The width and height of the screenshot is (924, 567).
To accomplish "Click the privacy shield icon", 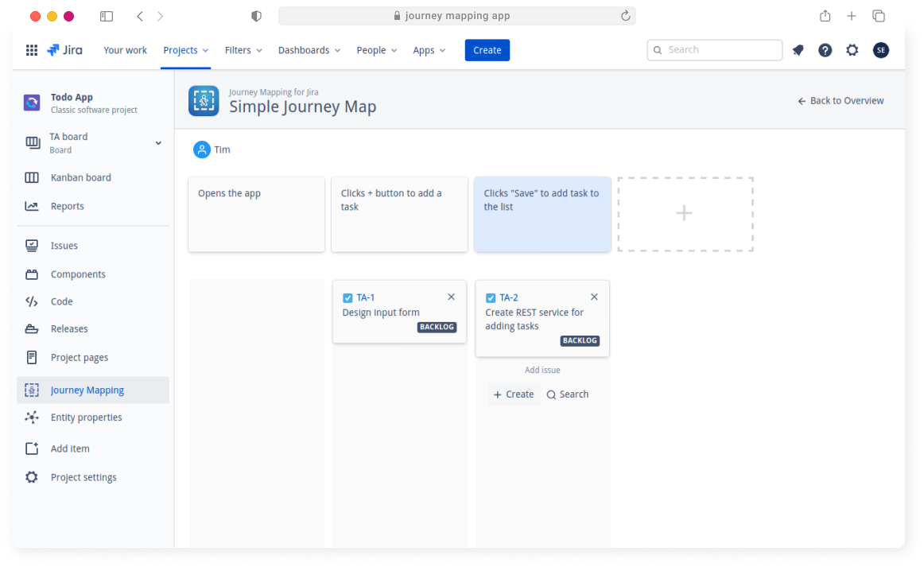I will (256, 16).
